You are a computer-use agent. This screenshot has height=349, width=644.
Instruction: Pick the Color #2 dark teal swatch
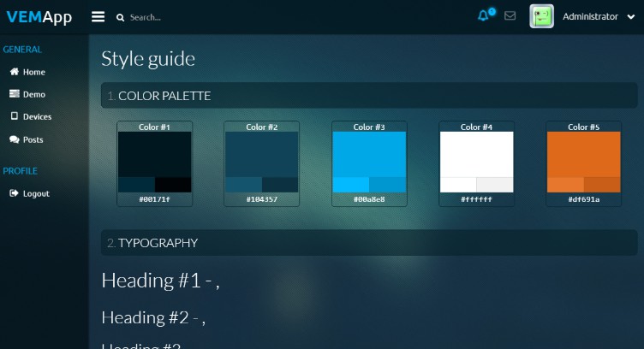[x=261, y=155]
